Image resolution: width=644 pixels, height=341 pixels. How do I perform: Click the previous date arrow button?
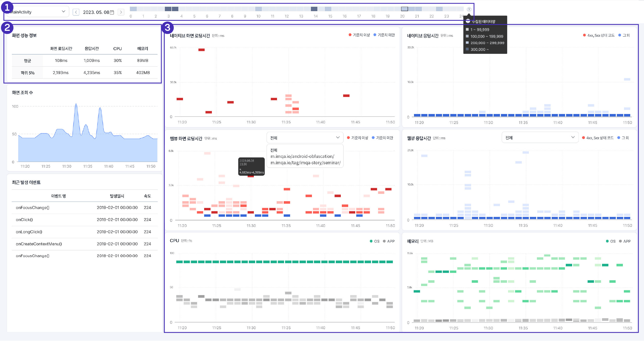(76, 12)
